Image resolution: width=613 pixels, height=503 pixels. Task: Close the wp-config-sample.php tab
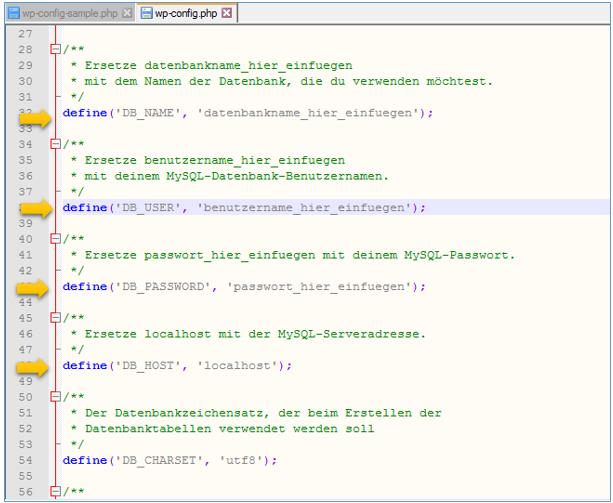(126, 11)
